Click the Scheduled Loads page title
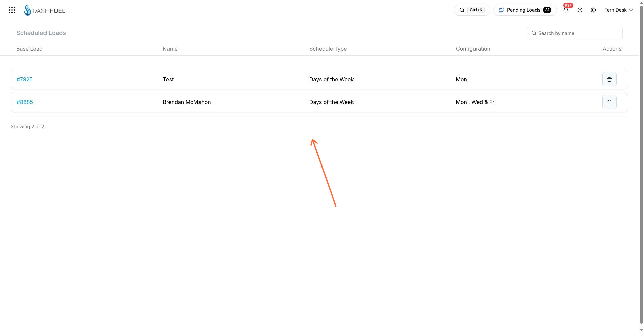The height and width of the screenshot is (333, 644). (x=41, y=33)
